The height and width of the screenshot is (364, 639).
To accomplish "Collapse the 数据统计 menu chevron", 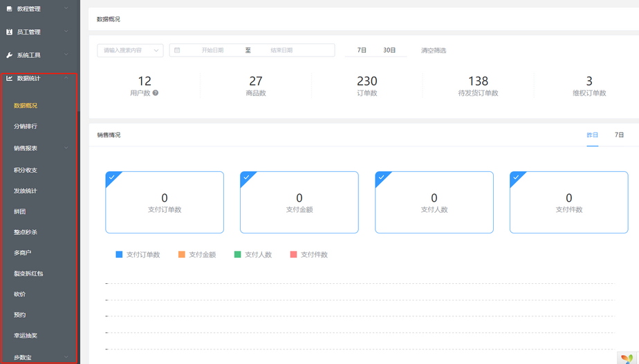I will [x=66, y=78].
